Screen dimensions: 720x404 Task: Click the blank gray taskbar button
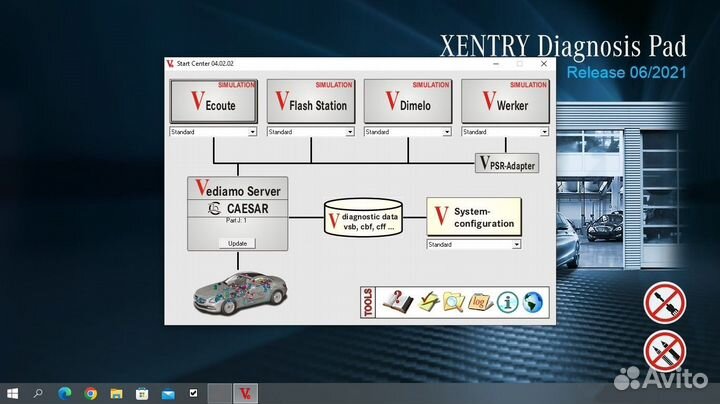coord(219,393)
